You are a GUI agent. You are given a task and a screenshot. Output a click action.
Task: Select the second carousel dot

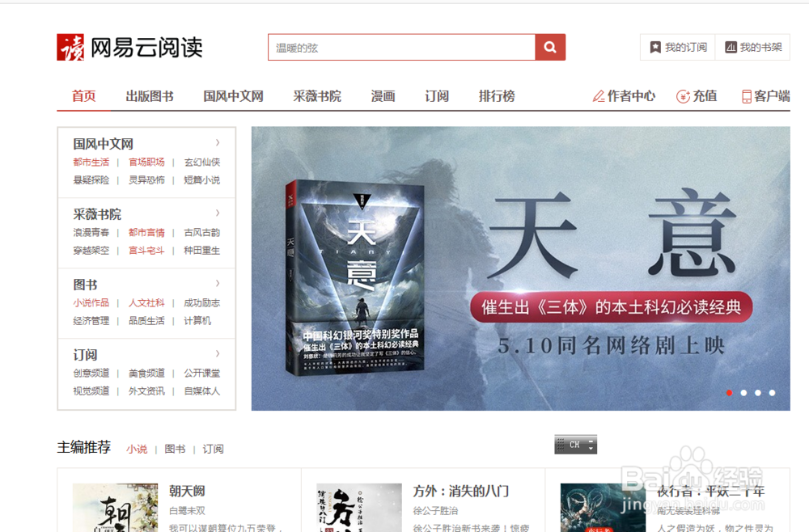[x=743, y=393]
